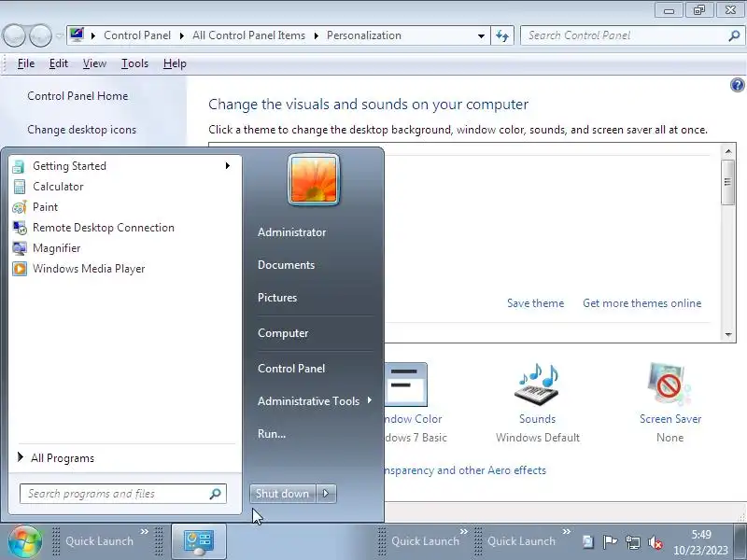This screenshot has height=560, width=747.
Task: Open the Edit menu
Action: click(x=59, y=63)
